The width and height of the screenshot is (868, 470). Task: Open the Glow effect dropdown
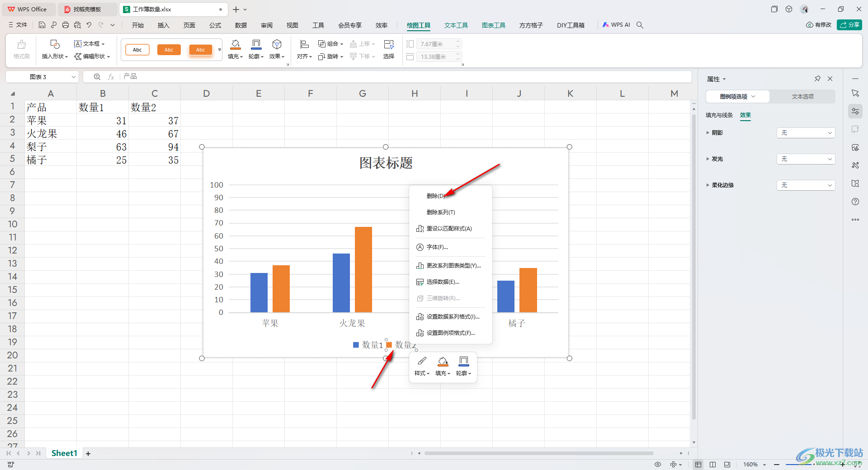pos(806,159)
